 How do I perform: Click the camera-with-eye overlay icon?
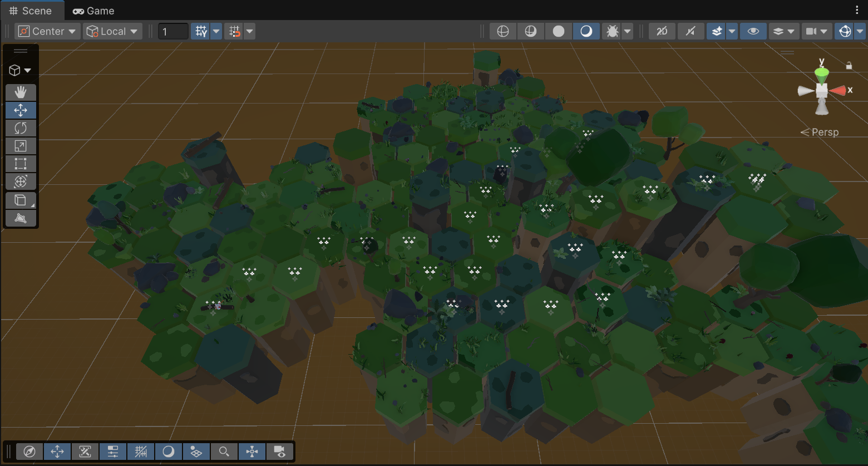click(280, 452)
